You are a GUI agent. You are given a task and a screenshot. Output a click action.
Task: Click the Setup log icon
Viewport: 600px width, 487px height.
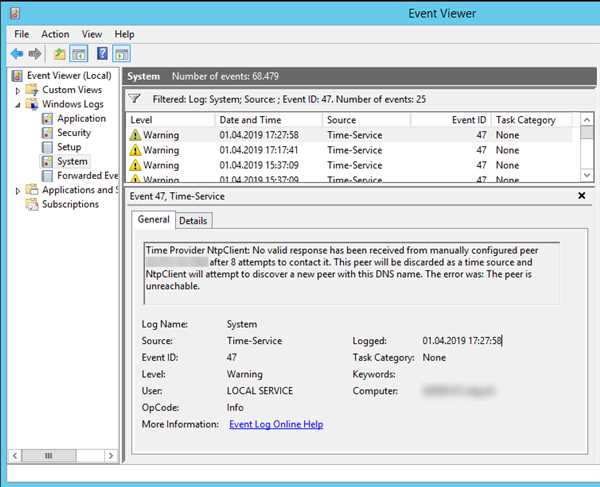(x=47, y=147)
